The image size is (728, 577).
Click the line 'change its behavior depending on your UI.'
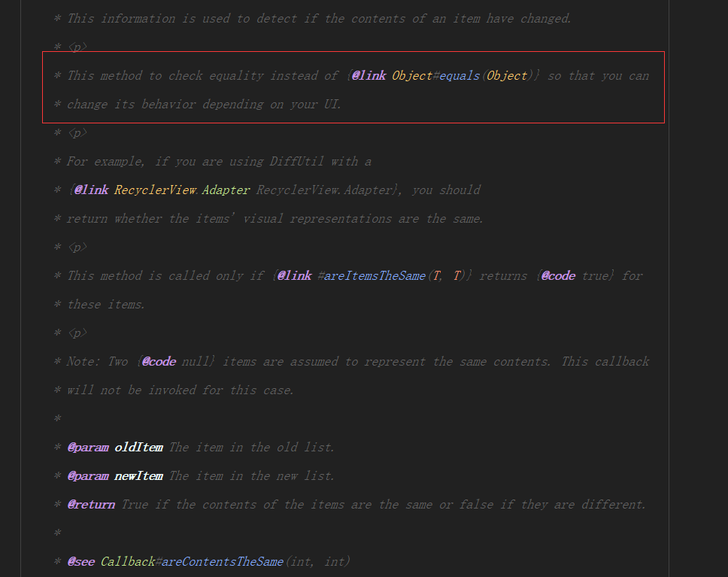click(x=205, y=104)
